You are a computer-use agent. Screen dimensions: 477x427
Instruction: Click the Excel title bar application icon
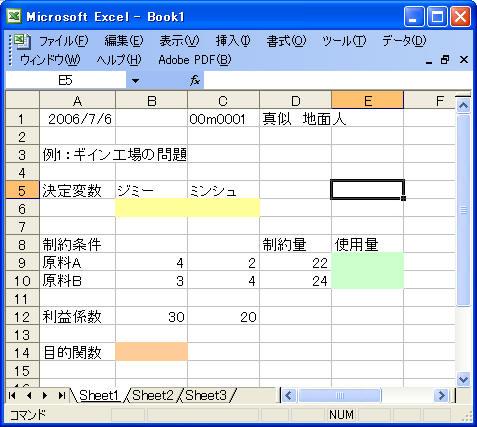pos(14,16)
